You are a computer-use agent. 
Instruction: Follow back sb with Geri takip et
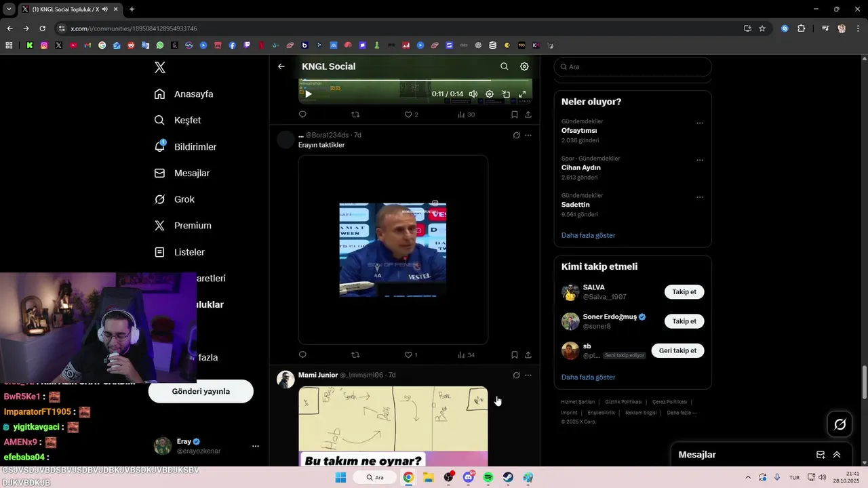pyautogui.click(x=677, y=350)
